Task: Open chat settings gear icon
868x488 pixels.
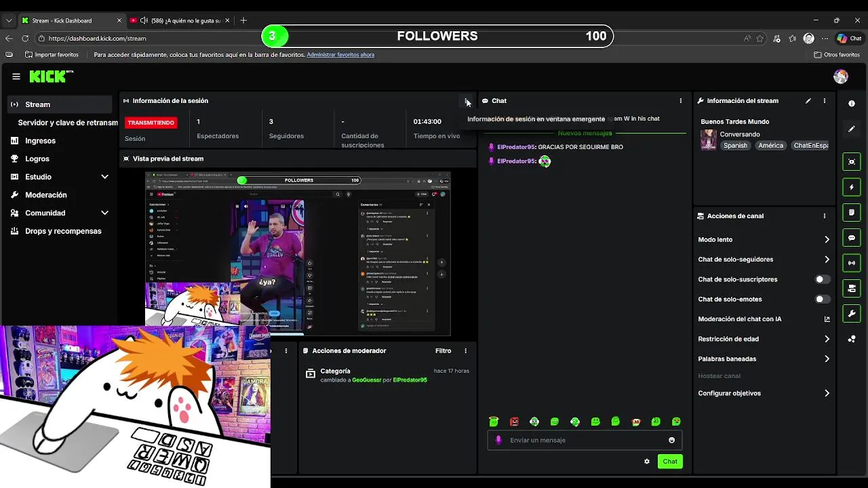Action: pos(647,462)
